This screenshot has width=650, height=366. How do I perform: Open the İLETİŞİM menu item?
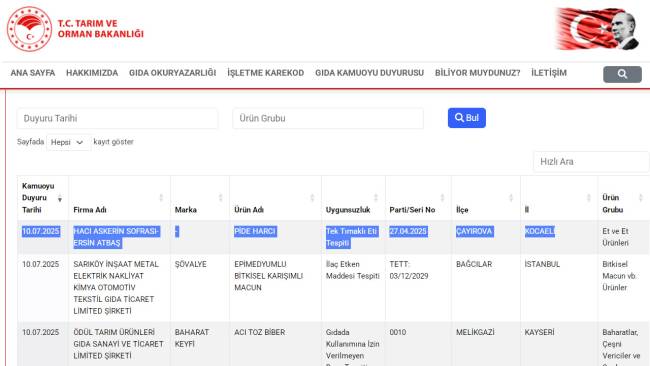point(549,73)
